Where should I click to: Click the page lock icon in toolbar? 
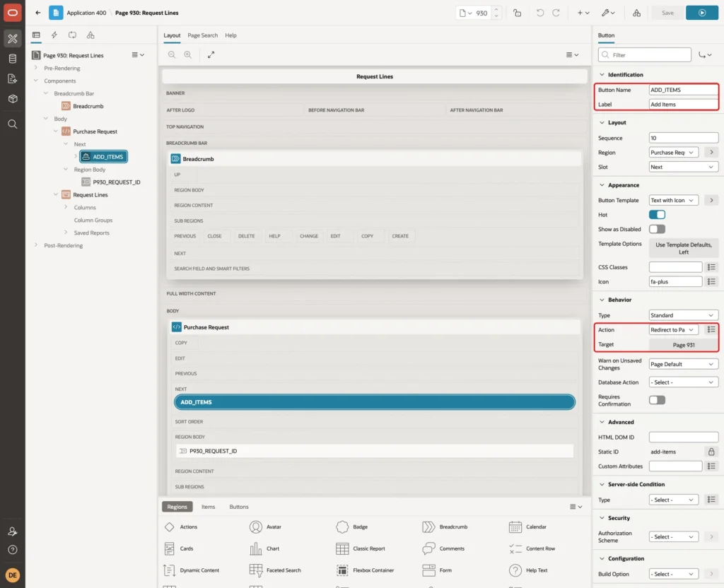click(x=517, y=13)
